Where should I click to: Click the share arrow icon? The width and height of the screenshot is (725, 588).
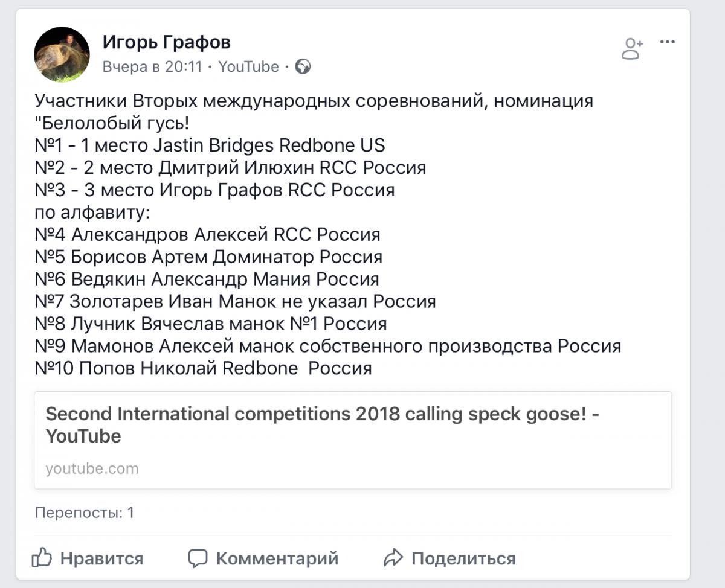tap(393, 558)
